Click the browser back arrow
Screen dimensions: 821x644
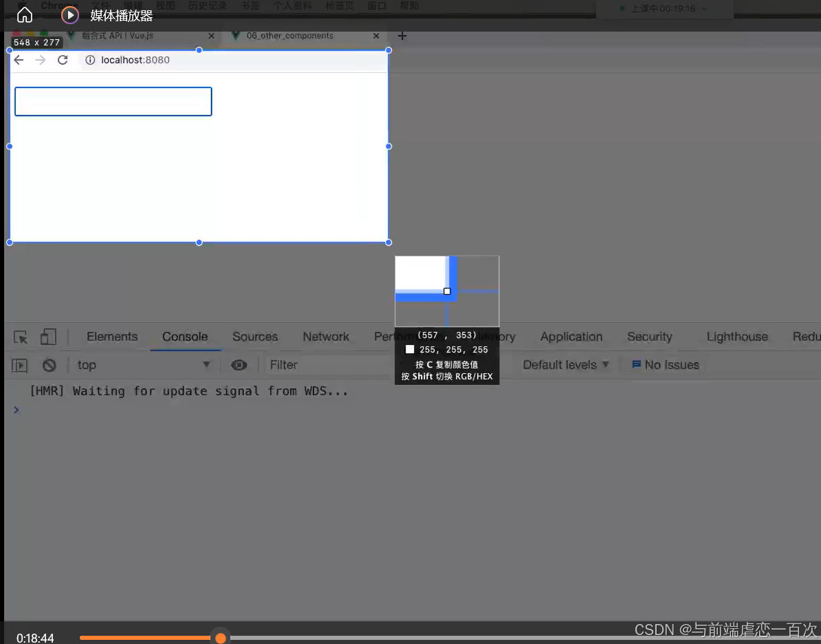click(19, 60)
